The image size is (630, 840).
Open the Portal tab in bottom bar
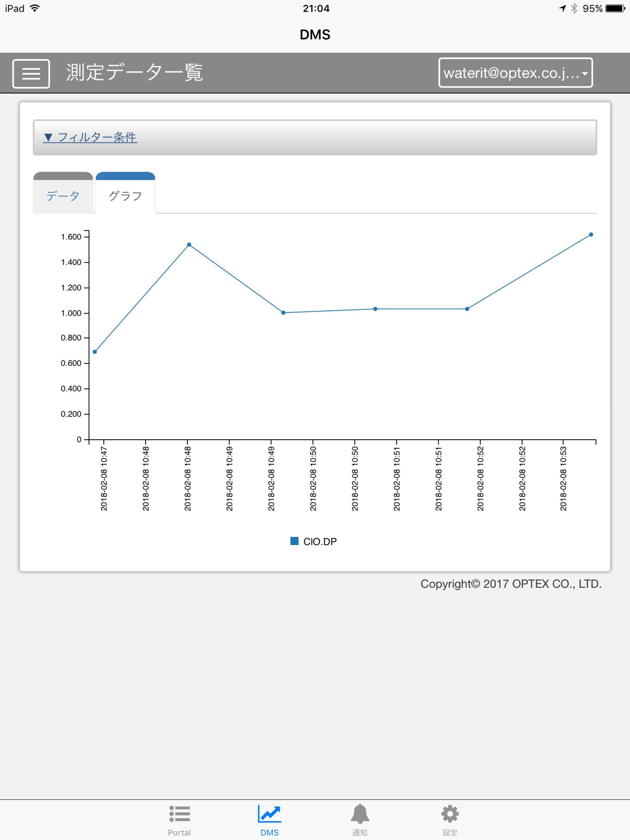(179, 821)
